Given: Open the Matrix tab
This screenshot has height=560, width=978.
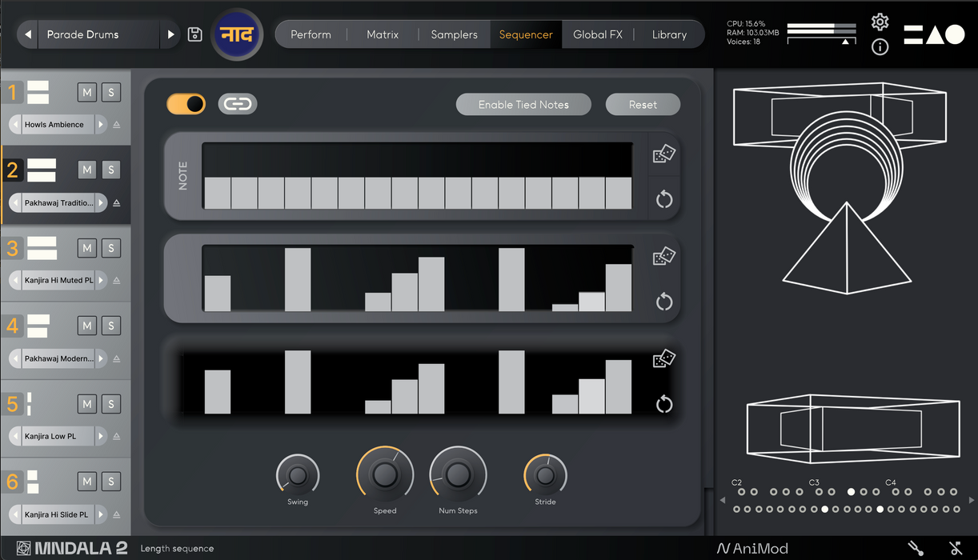Looking at the screenshot, I should tap(382, 34).
